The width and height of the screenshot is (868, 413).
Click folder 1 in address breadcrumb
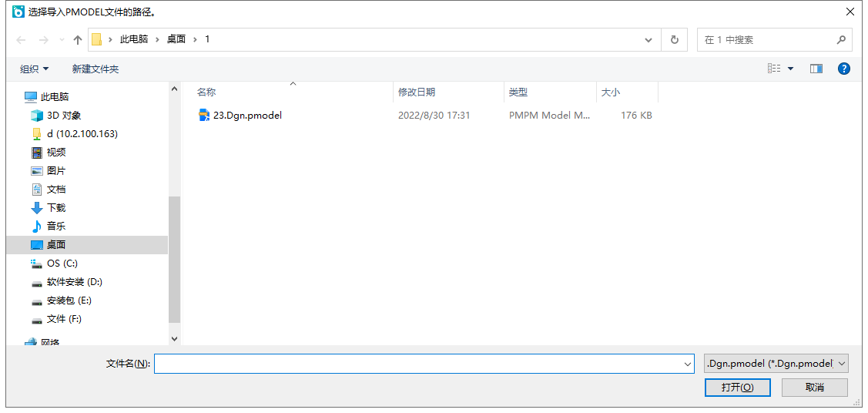[208, 39]
